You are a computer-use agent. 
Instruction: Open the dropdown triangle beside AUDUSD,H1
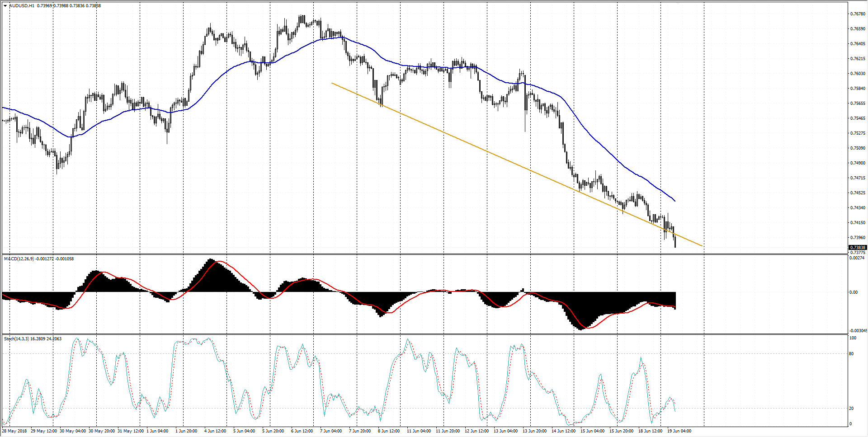(5, 6)
